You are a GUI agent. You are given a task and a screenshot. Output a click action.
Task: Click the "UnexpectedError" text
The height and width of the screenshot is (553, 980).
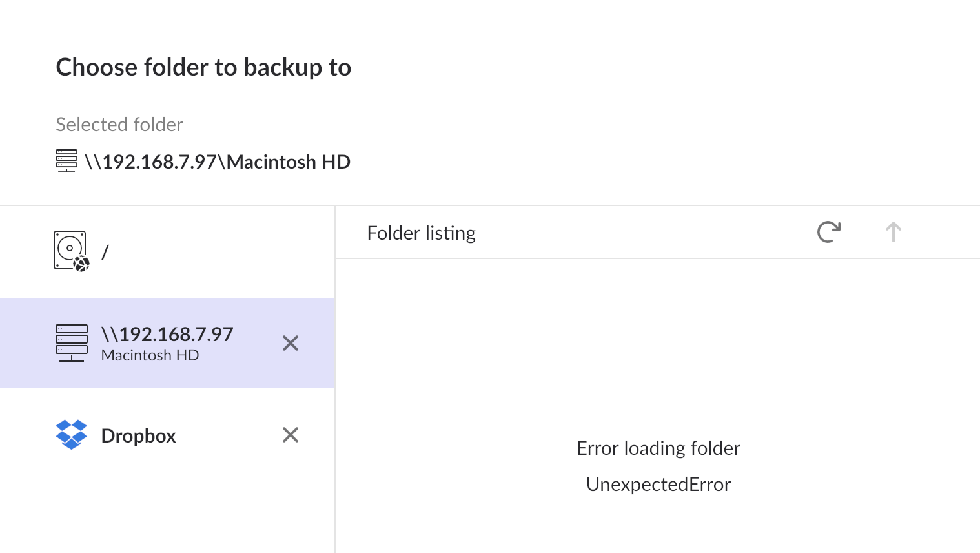coord(658,485)
